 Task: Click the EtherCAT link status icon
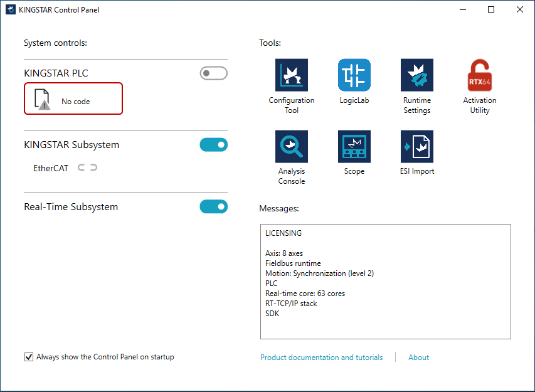(88, 168)
